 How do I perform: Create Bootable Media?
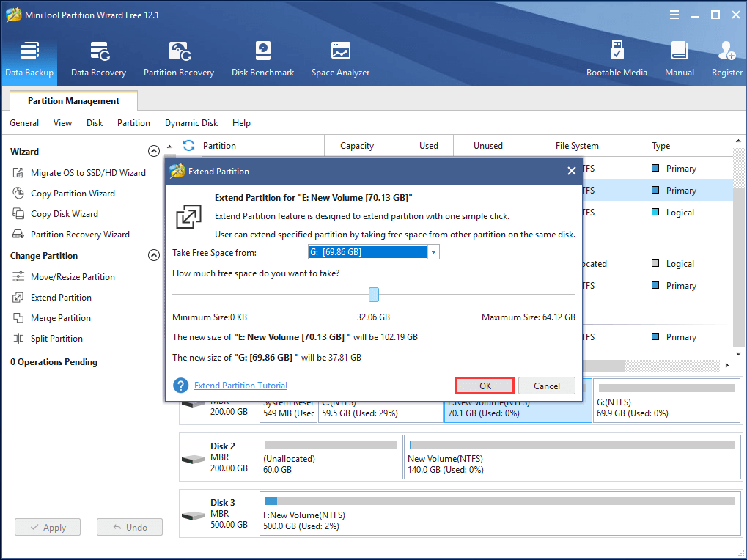[617, 59]
